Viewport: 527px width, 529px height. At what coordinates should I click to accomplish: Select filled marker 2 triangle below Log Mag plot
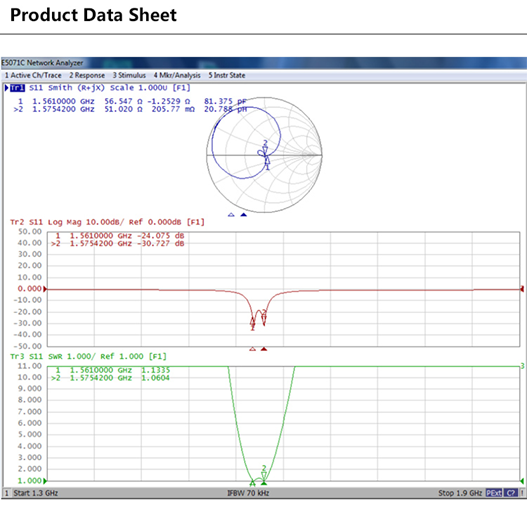pos(264,349)
